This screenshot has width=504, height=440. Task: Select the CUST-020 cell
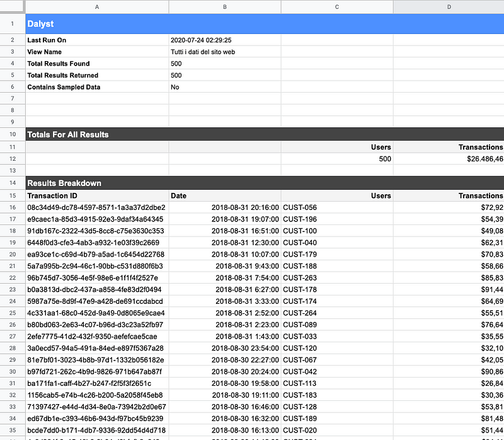[337, 431]
